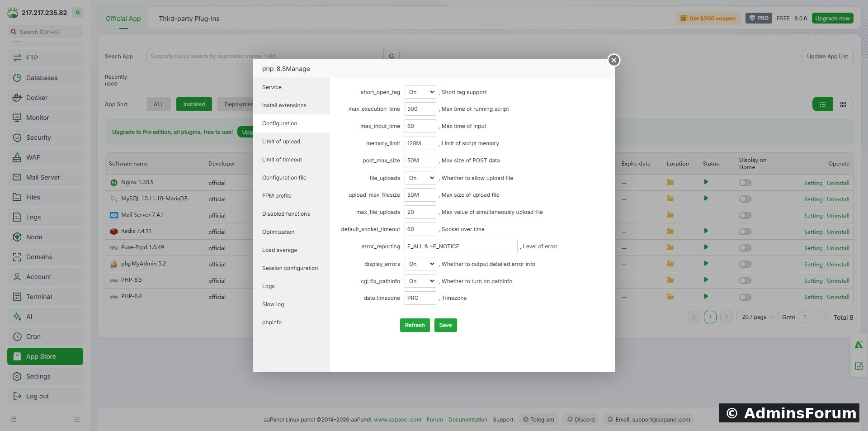
Task: Click the Cron clock icon
Action: 17,336
